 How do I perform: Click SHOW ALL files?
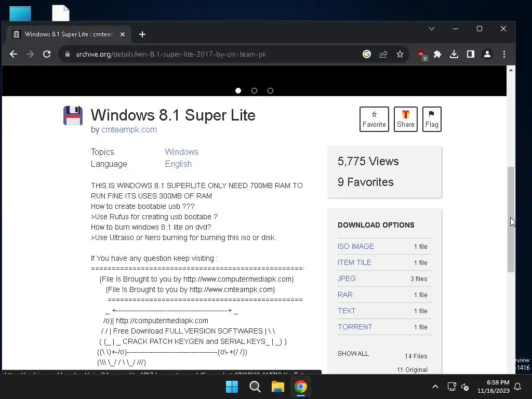coord(353,353)
